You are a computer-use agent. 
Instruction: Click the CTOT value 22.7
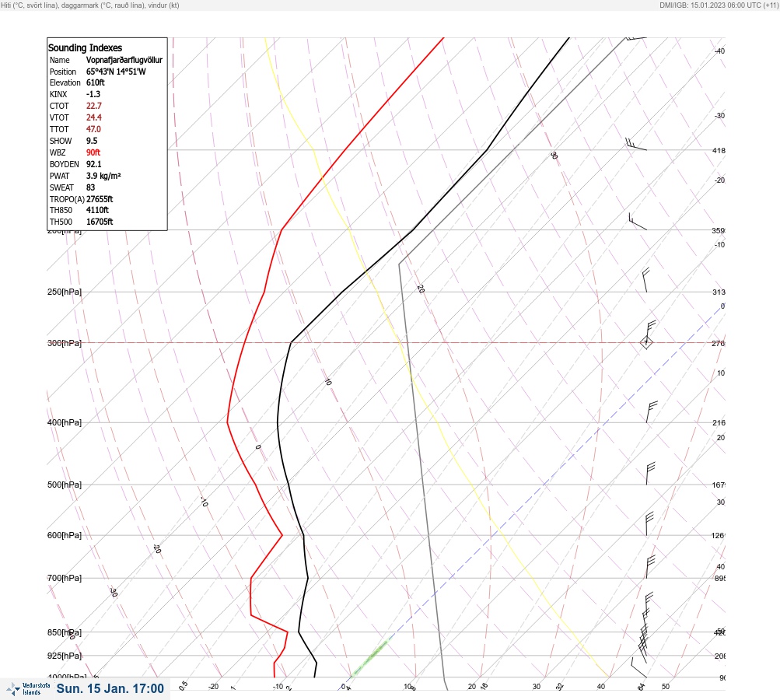pos(94,106)
